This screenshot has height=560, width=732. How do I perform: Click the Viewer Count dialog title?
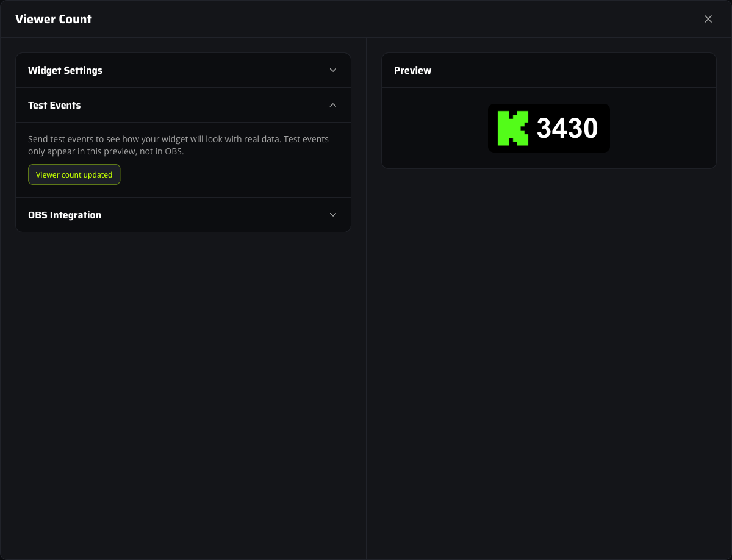click(54, 19)
